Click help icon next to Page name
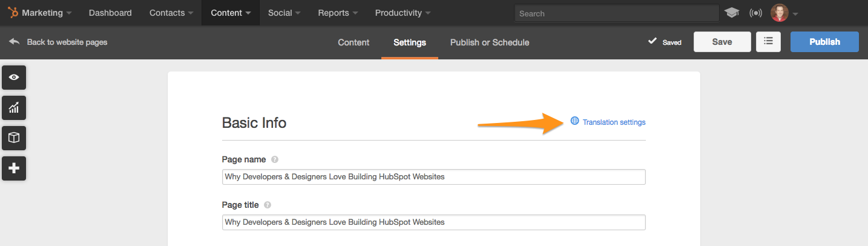868x246 pixels. (x=275, y=159)
